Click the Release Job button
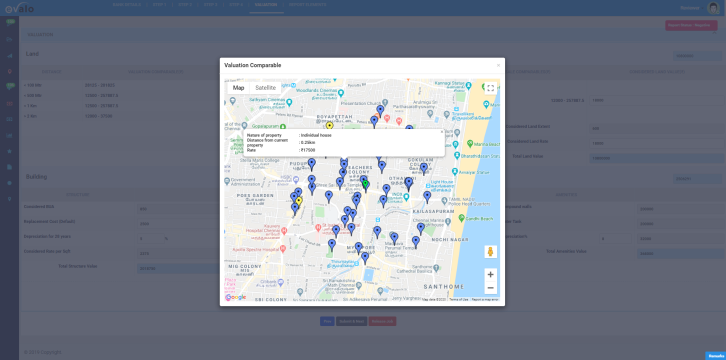 coord(382,321)
